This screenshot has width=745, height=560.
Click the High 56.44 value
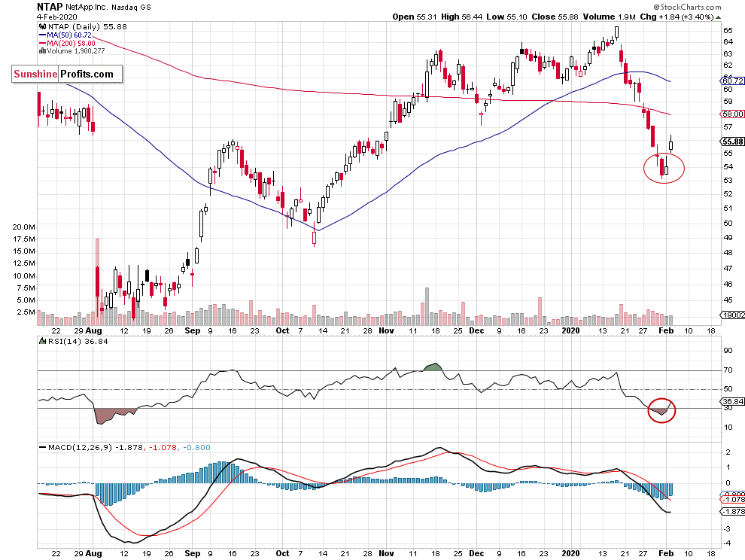461,17
